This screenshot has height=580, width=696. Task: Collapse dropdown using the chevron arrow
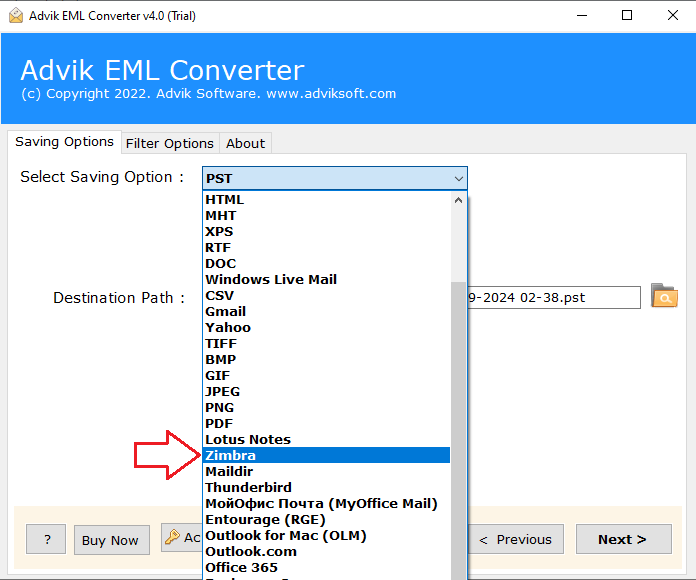(459, 179)
